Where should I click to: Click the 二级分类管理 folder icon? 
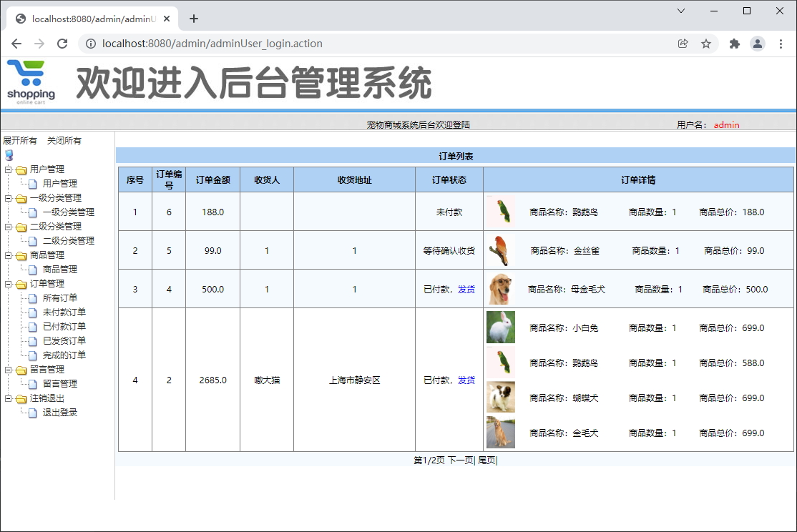click(x=21, y=227)
